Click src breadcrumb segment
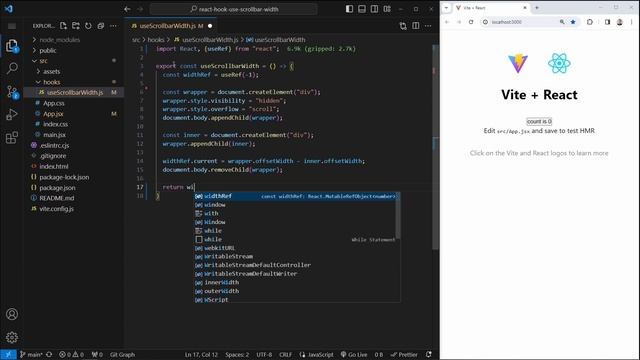 pyautogui.click(x=136, y=40)
